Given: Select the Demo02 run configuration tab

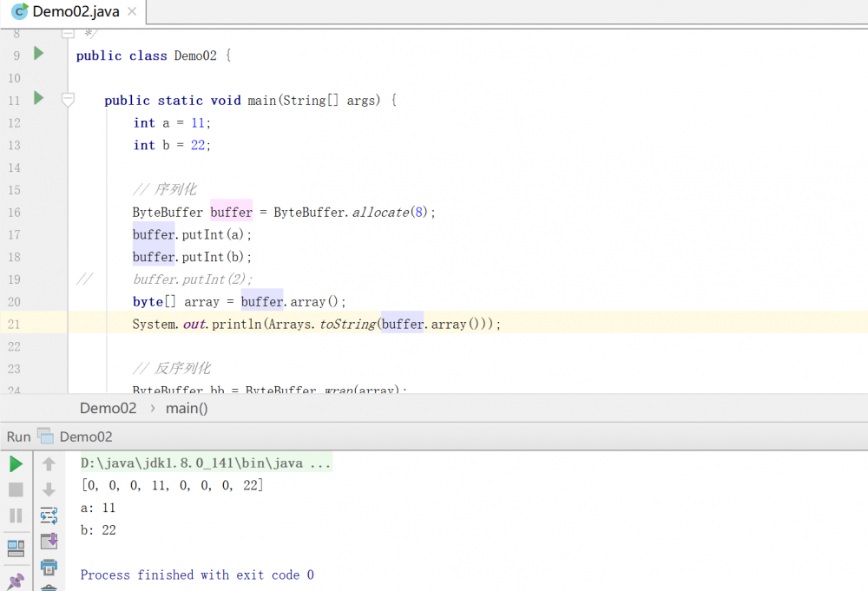Looking at the screenshot, I should (x=76, y=437).
